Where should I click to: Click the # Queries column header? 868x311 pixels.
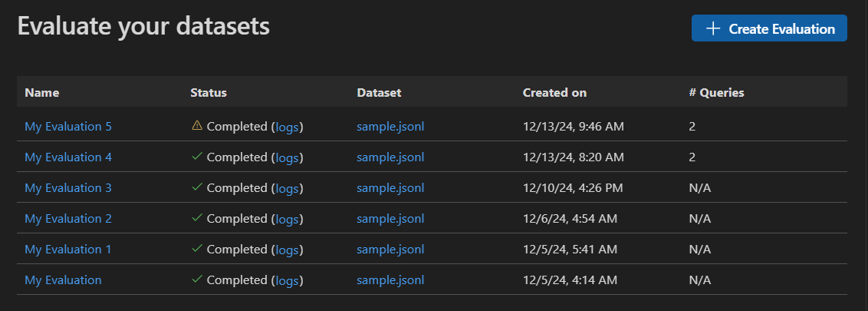click(x=716, y=93)
